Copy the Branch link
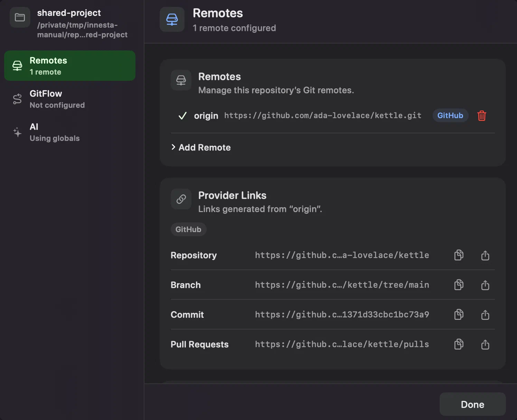Screen dimensions: 517x420 [x=459, y=285]
